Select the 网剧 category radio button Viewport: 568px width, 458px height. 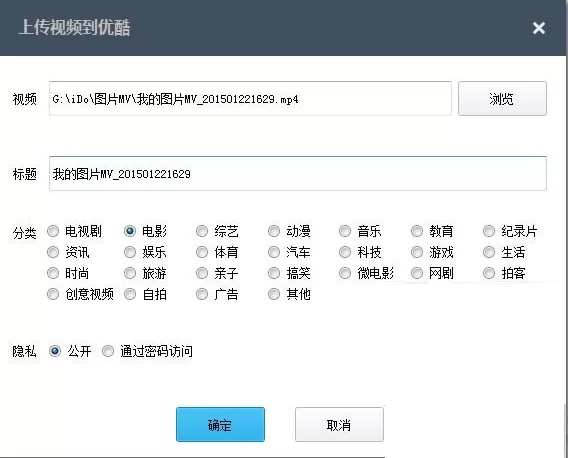click(417, 273)
